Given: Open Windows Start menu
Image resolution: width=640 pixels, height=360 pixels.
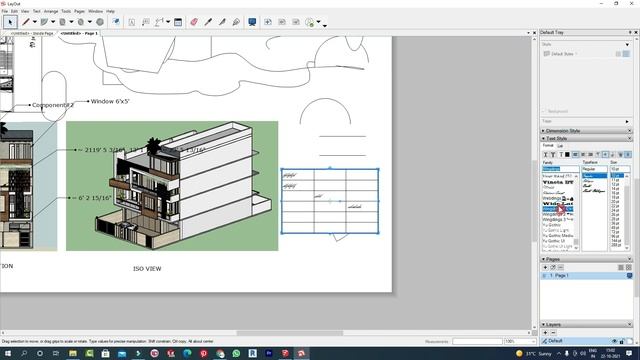Looking at the screenshot, I should (7, 353).
